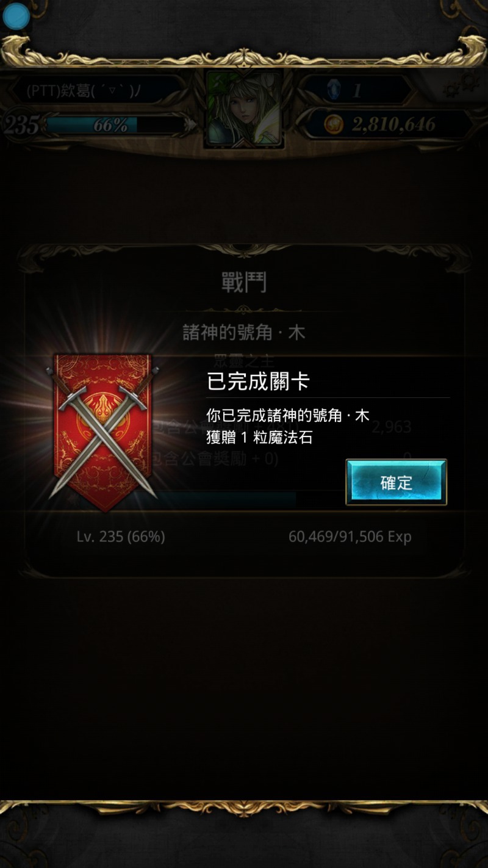Tap the 諸神的號角 · 木 stage name

[244, 333]
